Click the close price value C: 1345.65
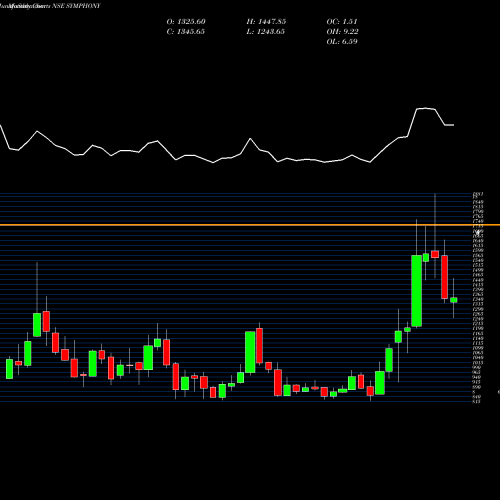This screenshot has width=500, height=500. click(x=186, y=32)
